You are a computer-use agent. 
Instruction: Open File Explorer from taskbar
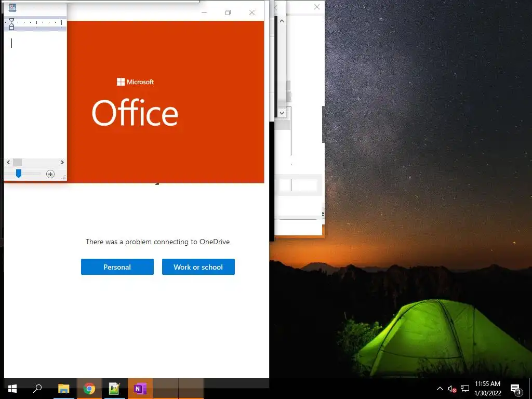[64, 389]
